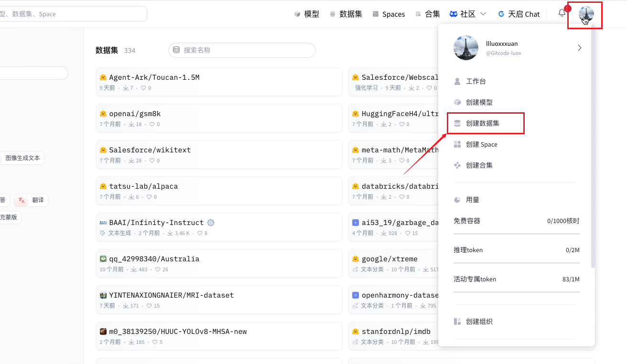This screenshot has height=364, width=627.
Task: Click the 搜索名称 dataset search field
Action: pyautogui.click(x=242, y=50)
